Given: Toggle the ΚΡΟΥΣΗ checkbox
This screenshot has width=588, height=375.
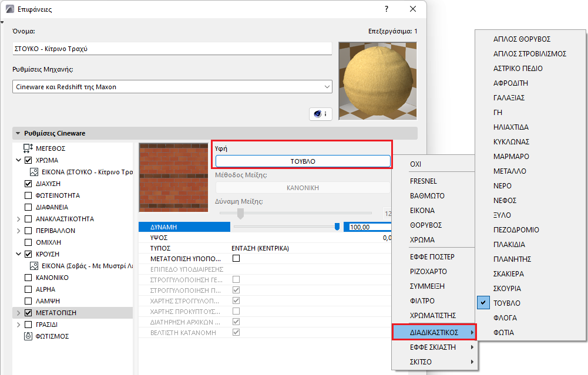Looking at the screenshot, I should tap(28, 254).
